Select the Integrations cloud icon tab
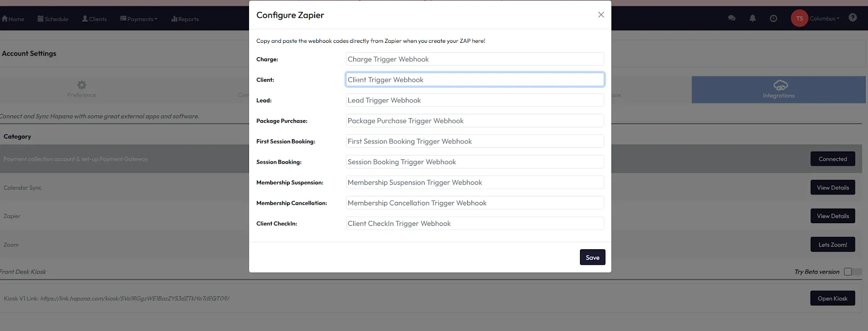Viewport: 868px width, 331px height. [780, 86]
